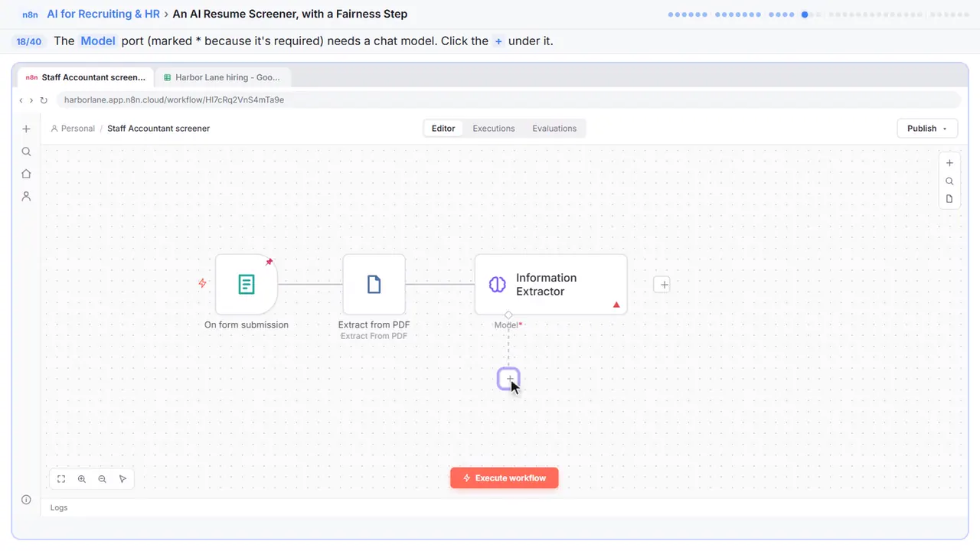Click the plus button at canvas top right
The height and width of the screenshot is (551, 980).
(x=949, y=163)
